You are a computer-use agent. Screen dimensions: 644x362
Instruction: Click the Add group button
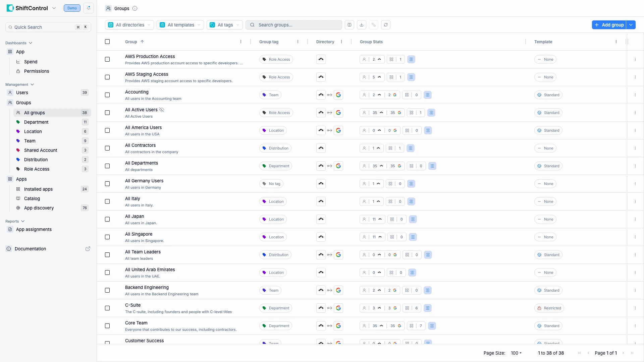click(609, 25)
